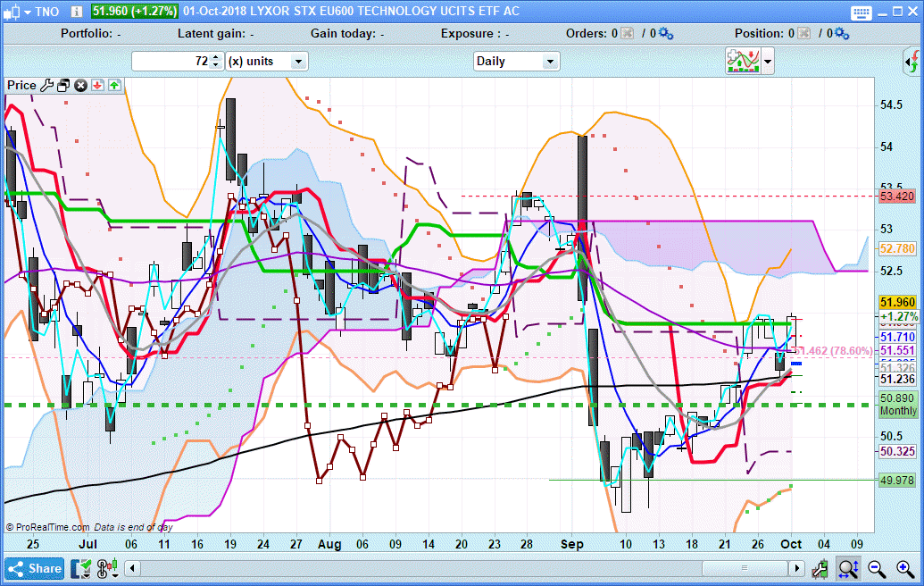924x586 pixels.
Task: Click the Latent gain label
Action: 216,34
